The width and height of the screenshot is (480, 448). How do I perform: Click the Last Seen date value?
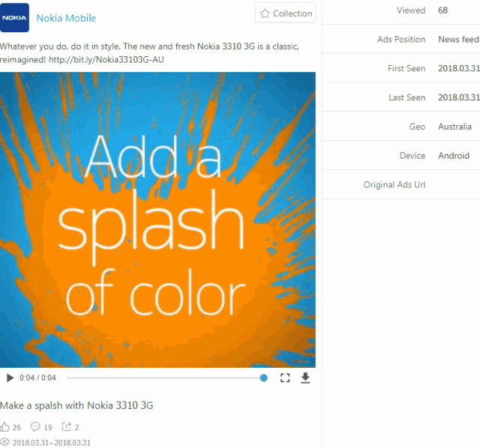pos(459,97)
